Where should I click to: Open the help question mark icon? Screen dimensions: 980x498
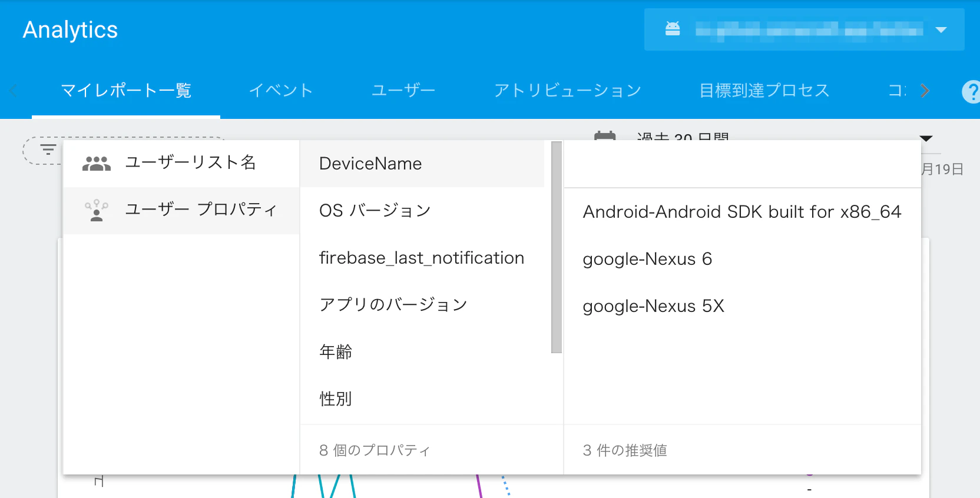click(971, 91)
